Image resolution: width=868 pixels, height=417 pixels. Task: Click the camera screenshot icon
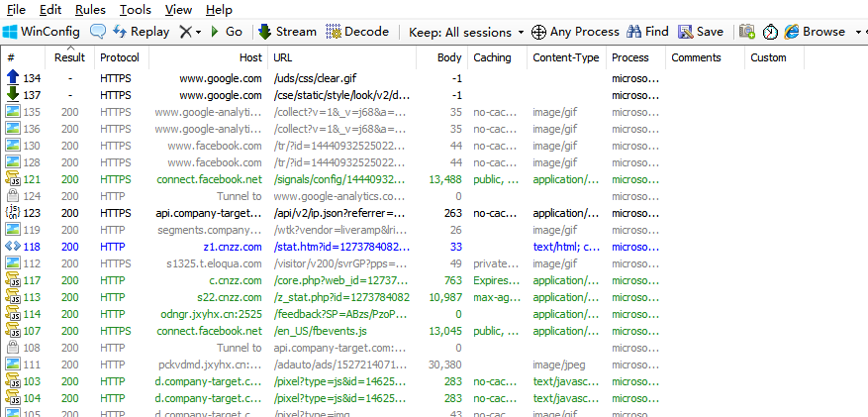pyautogui.click(x=747, y=32)
